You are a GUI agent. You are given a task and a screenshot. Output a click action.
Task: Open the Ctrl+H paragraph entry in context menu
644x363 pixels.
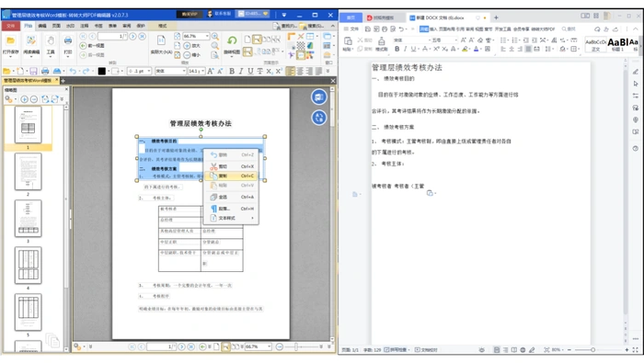pyautogui.click(x=232, y=209)
